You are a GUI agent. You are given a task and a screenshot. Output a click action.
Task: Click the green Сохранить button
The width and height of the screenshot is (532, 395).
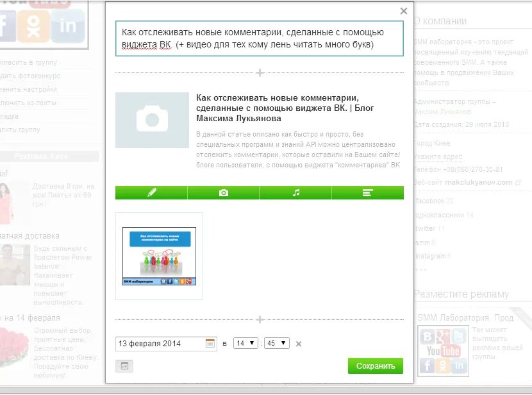pos(375,366)
